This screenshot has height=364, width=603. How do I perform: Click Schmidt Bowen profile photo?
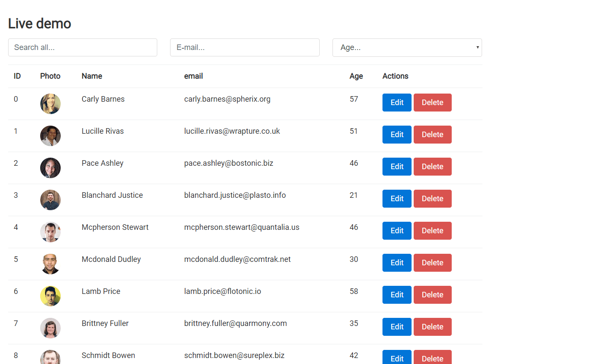[50, 357]
